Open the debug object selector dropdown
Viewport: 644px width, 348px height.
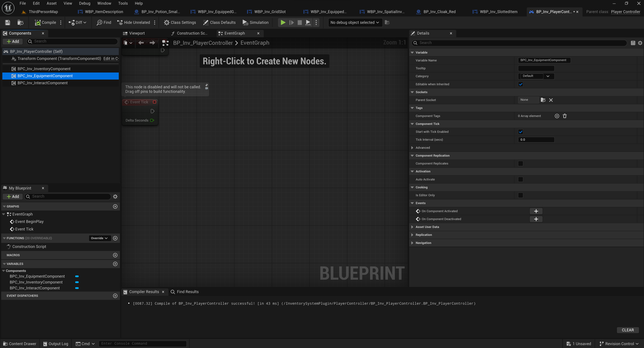(x=355, y=22)
